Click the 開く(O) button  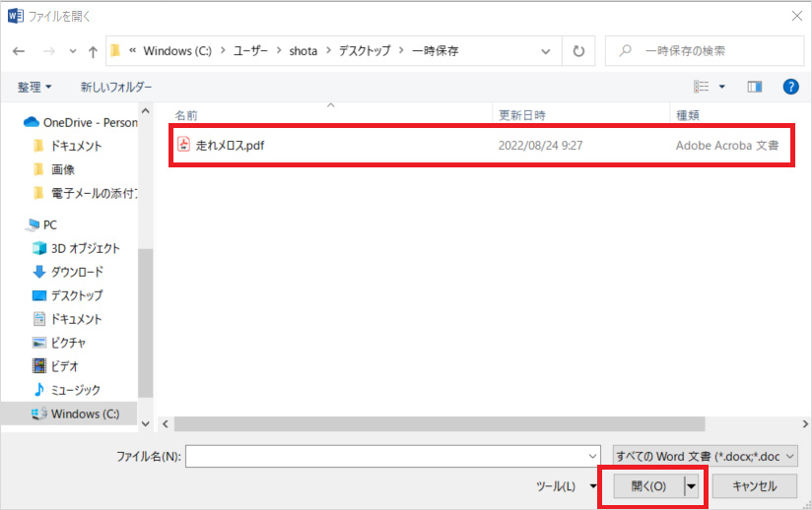648,486
